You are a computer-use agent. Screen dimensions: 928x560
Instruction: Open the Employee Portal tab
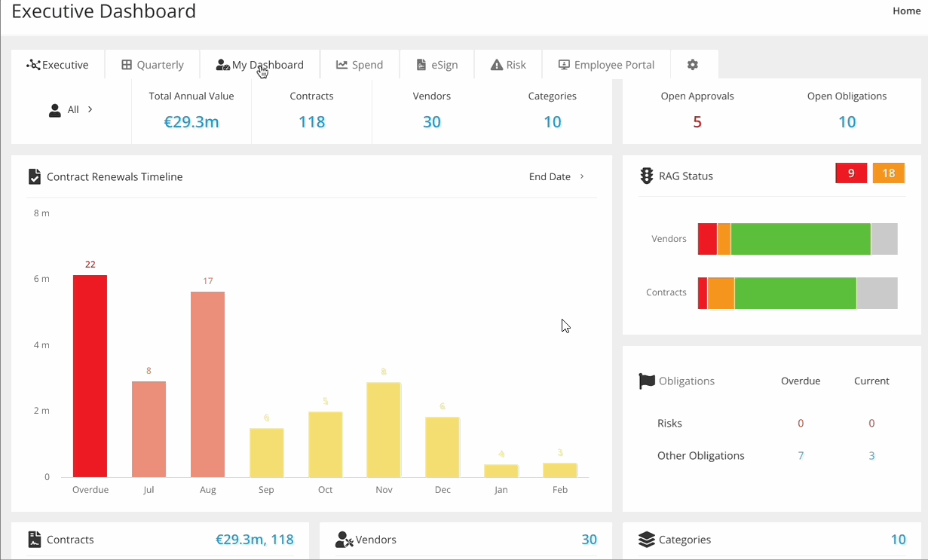click(x=606, y=65)
